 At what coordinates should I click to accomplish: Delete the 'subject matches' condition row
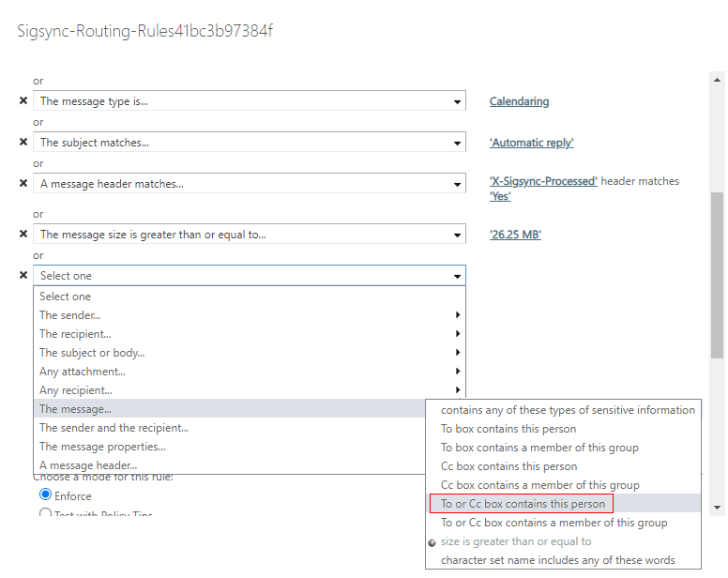(23, 143)
